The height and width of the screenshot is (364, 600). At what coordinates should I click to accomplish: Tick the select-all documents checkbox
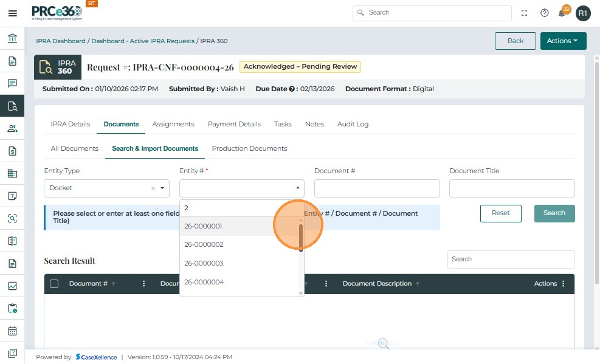tap(54, 284)
